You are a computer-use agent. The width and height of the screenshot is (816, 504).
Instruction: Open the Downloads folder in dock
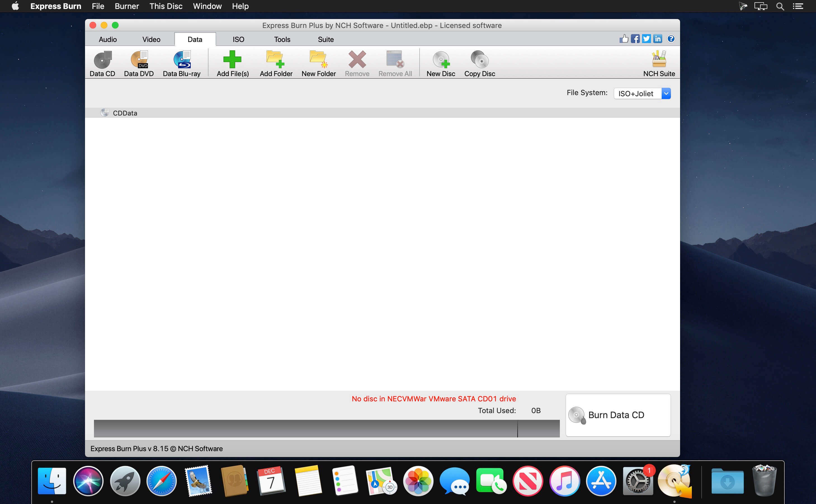pyautogui.click(x=727, y=481)
